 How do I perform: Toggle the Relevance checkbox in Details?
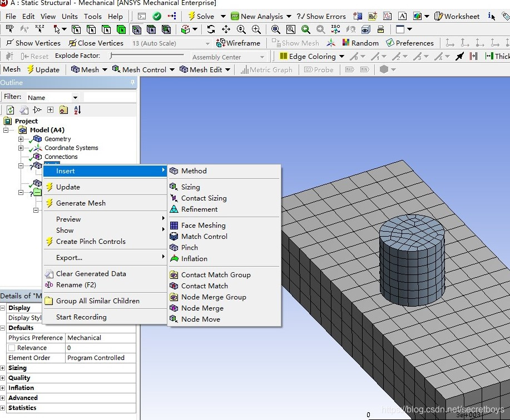(12, 348)
